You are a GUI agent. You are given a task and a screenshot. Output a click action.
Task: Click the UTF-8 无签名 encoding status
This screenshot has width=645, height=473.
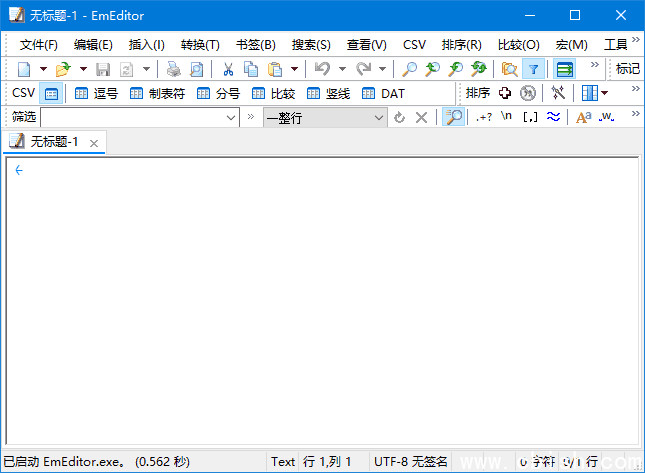click(411, 462)
